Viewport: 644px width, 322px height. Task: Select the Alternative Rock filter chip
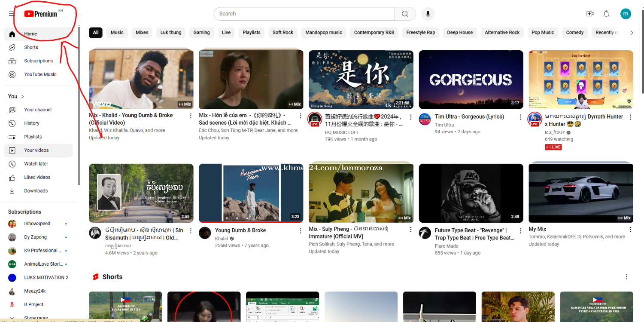click(x=502, y=33)
